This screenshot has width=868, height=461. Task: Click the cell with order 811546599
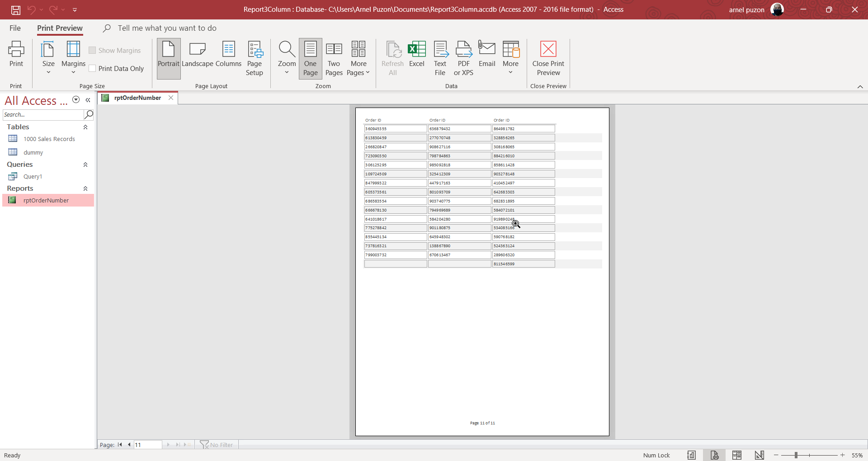(x=524, y=264)
